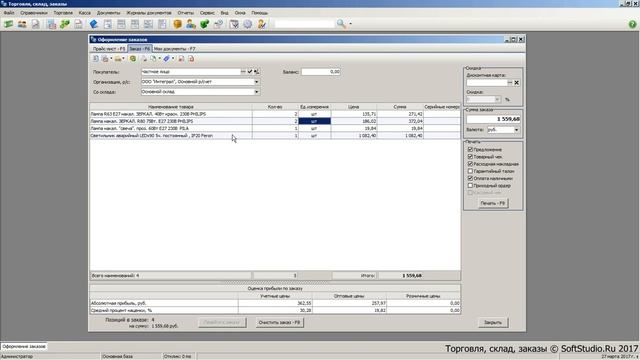Select the row of the 1 082,40 item
The height and width of the screenshot is (360, 640).
tap(275, 136)
